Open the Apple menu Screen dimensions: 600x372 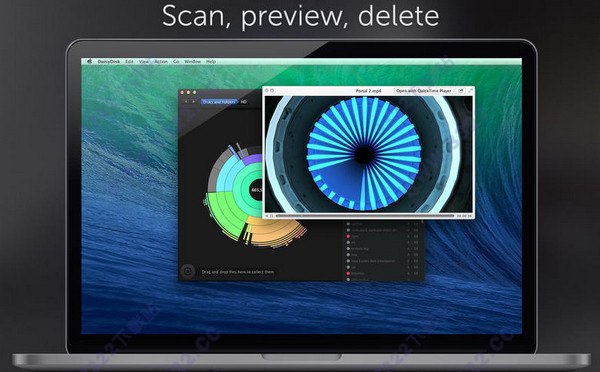pyautogui.click(x=90, y=61)
